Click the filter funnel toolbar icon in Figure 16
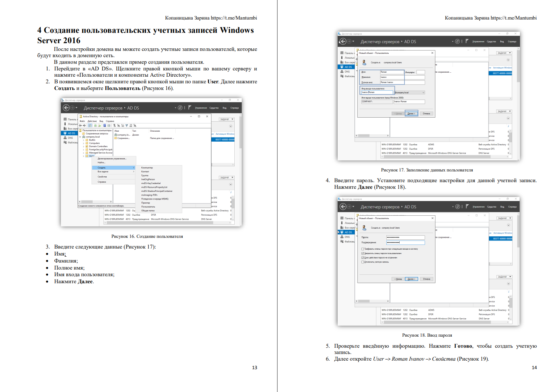The height and width of the screenshot is (392, 555). tap(127, 125)
